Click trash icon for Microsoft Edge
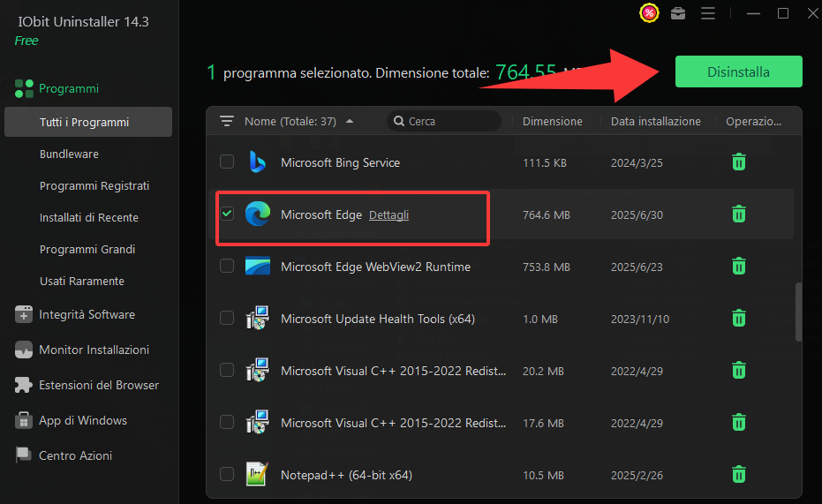The image size is (822, 504). [x=739, y=214]
